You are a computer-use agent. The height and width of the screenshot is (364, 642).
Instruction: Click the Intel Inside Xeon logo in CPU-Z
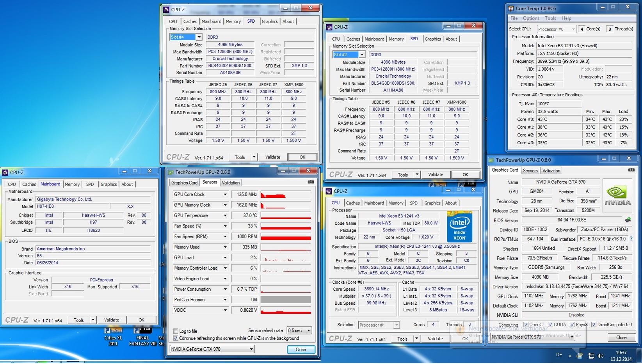(x=459, y=227)
